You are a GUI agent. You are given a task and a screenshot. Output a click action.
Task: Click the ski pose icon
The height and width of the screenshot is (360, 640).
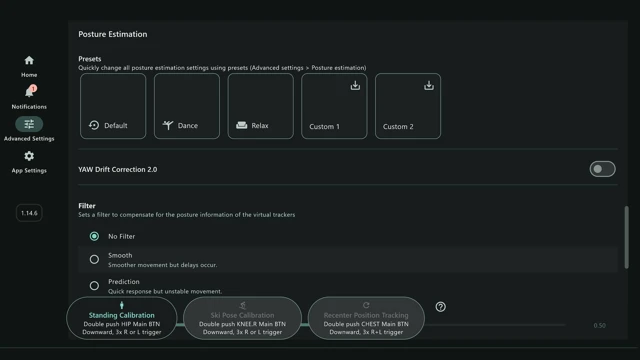(242, 305)
